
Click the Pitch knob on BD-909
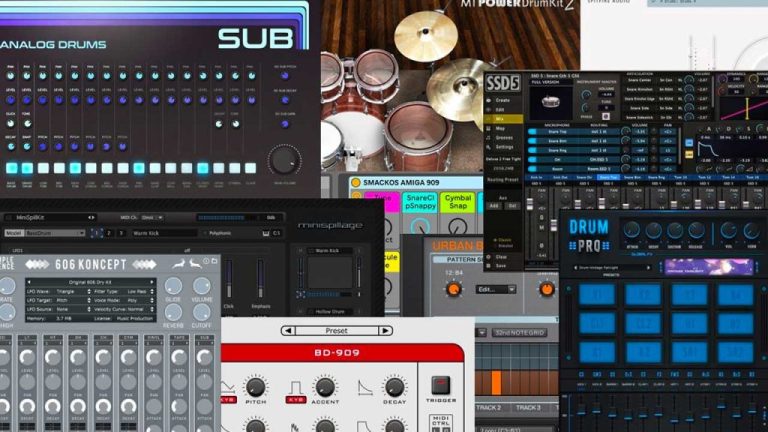[255, 387]
